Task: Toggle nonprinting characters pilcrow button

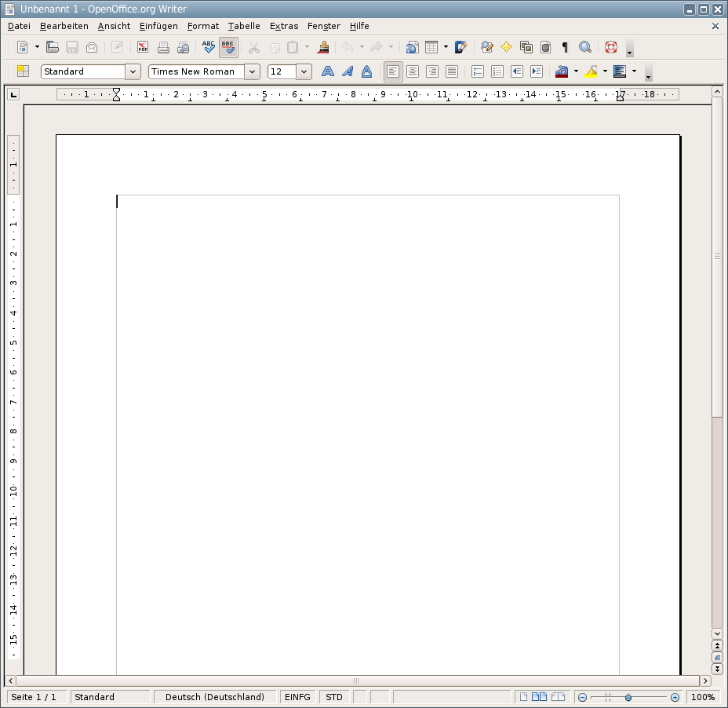Action: (x=565, y=47)
